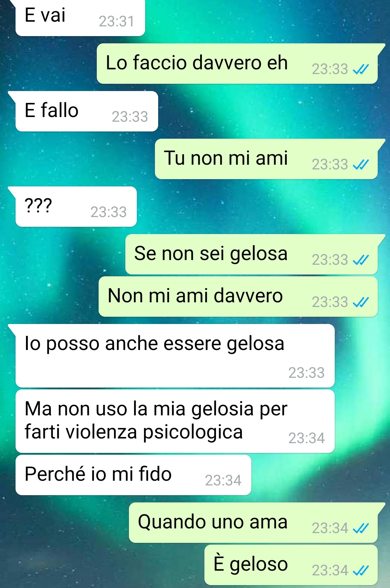390x588 pixels.
Task: Tap the 'farti violenza psicologica' message bubble
Action: click(x=175, y=421)
